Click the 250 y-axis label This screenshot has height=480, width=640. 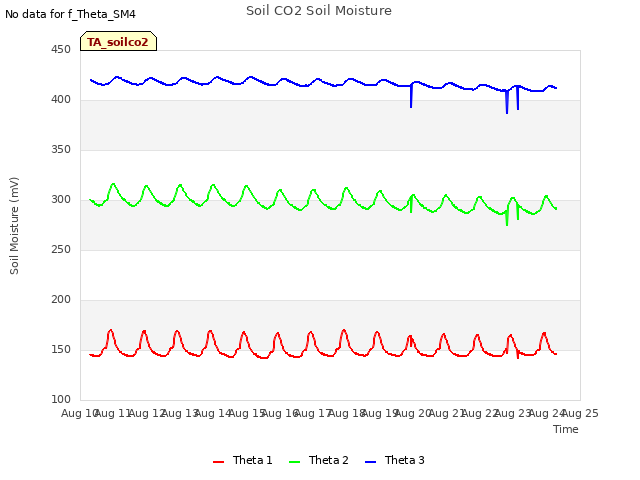coord(61,250)
